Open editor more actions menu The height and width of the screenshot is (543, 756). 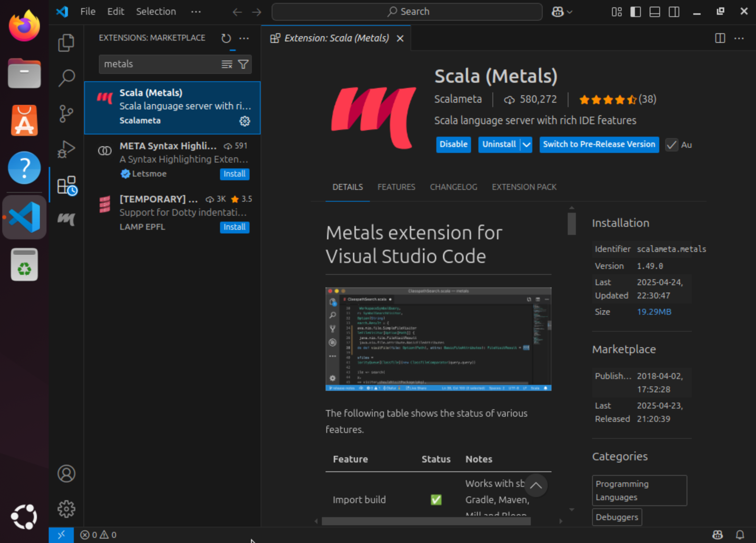coord(739,38)
